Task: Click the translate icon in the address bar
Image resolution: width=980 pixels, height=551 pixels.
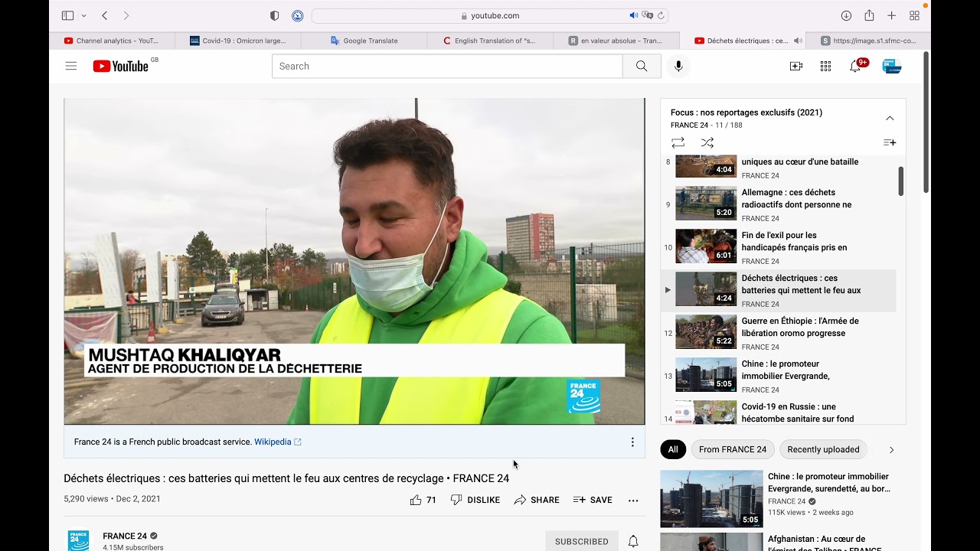Action: [648, 15]
